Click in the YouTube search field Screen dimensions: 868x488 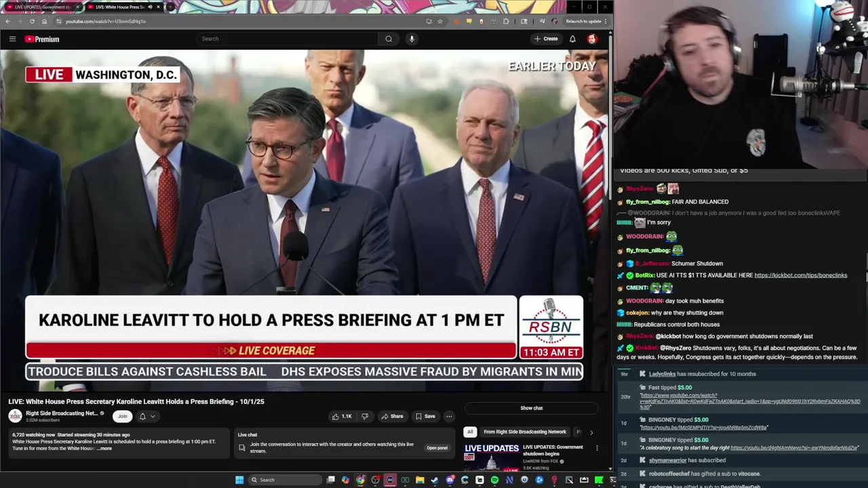(288, 39)
